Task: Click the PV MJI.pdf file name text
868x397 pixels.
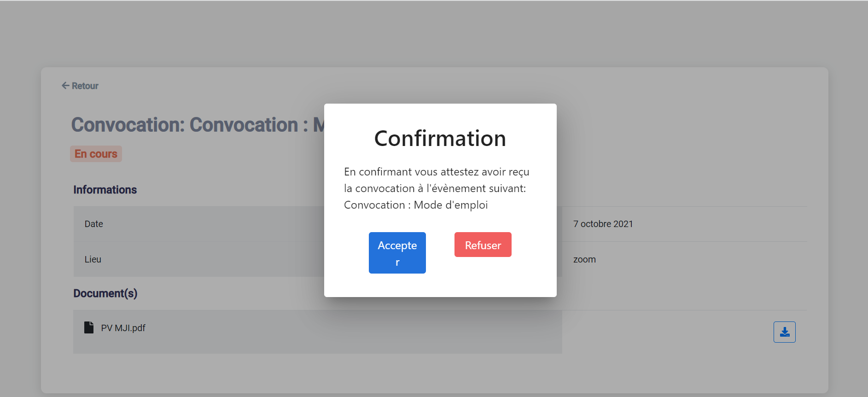Action: [123, 327]
